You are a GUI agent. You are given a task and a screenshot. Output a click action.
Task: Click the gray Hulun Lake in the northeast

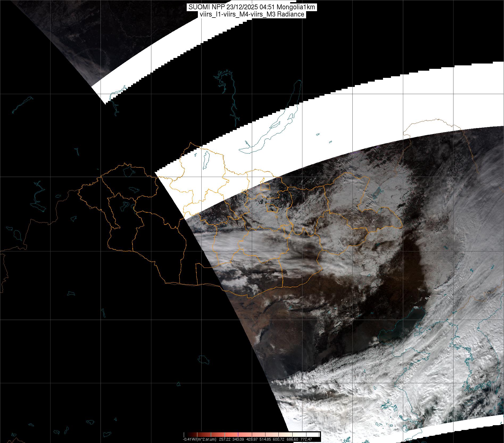tap(377, 193)
